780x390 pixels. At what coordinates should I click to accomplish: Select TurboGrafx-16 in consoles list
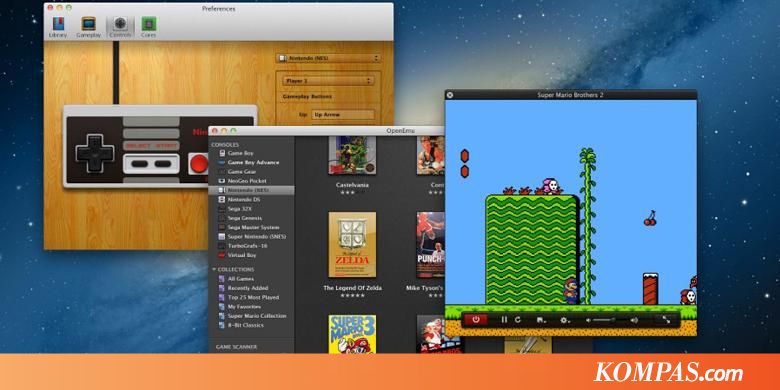(x=251, y=246)
